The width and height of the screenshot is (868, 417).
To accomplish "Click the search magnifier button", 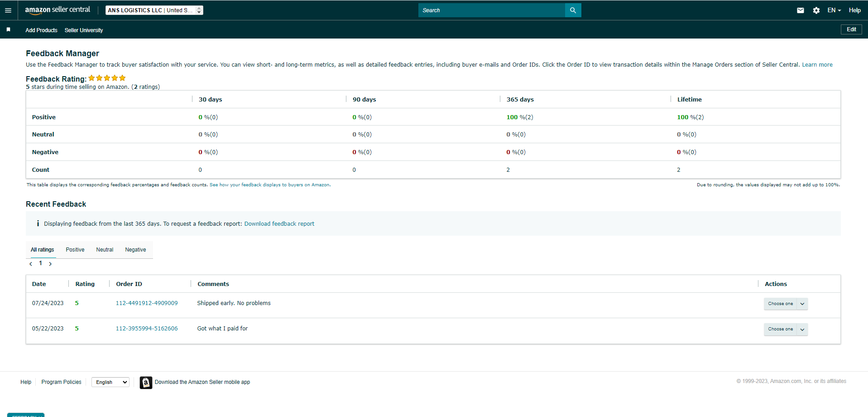I will [573, 10].
